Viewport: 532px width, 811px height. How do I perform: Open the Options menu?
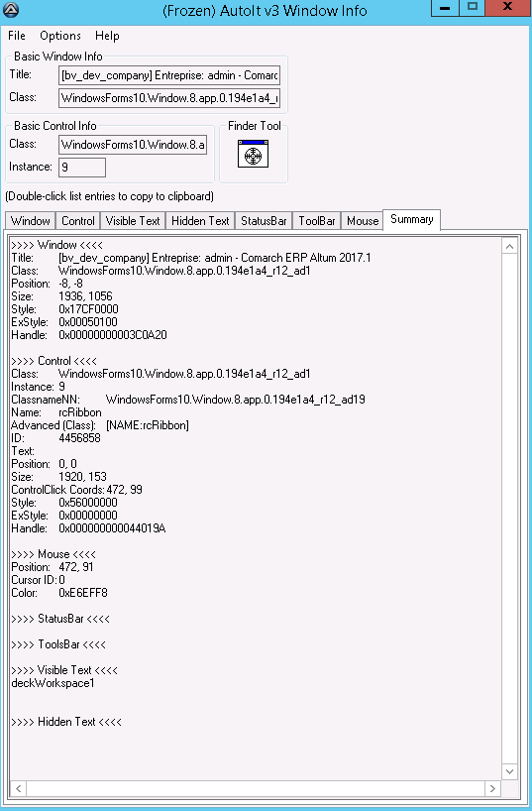click(60, 36)
